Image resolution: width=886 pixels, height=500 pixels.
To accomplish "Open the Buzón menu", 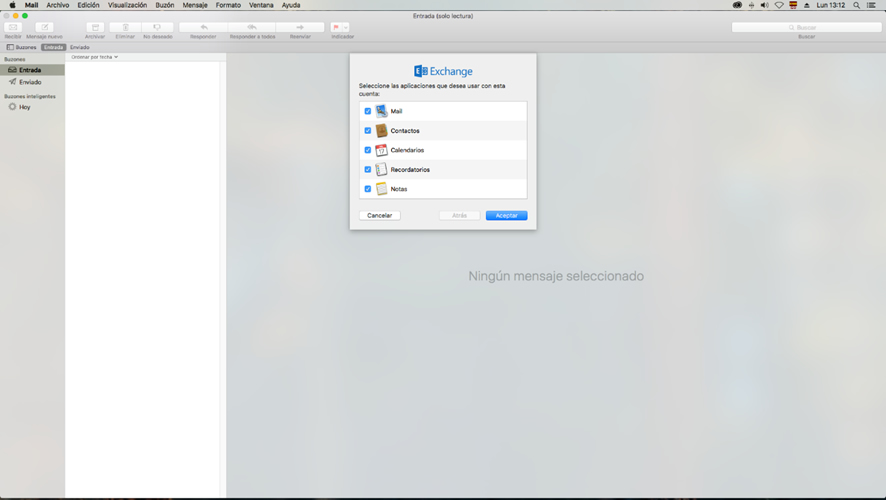I will (164, 5).
